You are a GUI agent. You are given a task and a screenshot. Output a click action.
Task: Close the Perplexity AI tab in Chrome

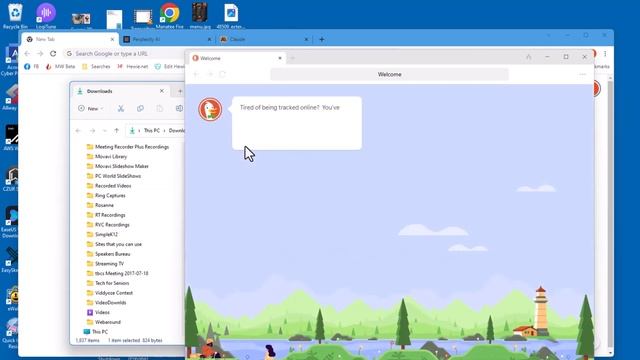click(209, 39)
